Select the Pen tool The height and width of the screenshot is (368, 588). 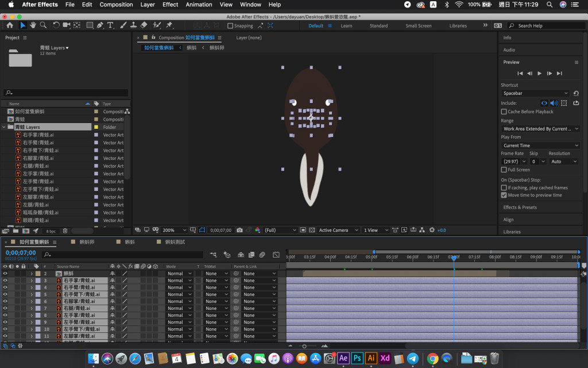click(x=100, y=25)
